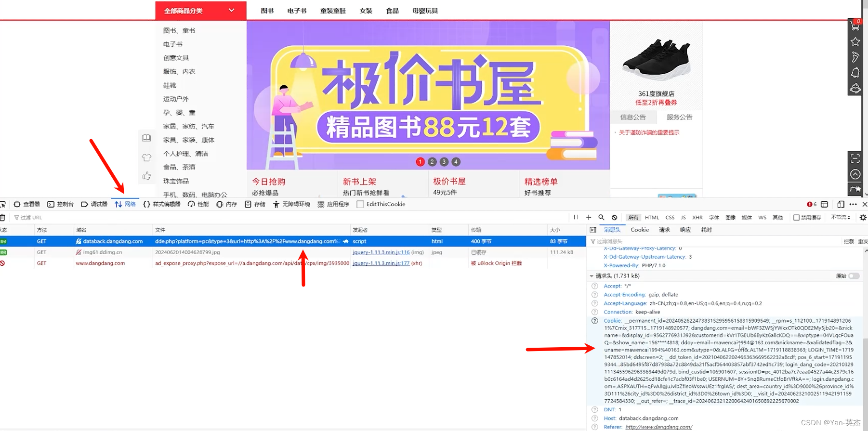Enable 禁用缓存 (disable cache) checkbox

[796, 218]
